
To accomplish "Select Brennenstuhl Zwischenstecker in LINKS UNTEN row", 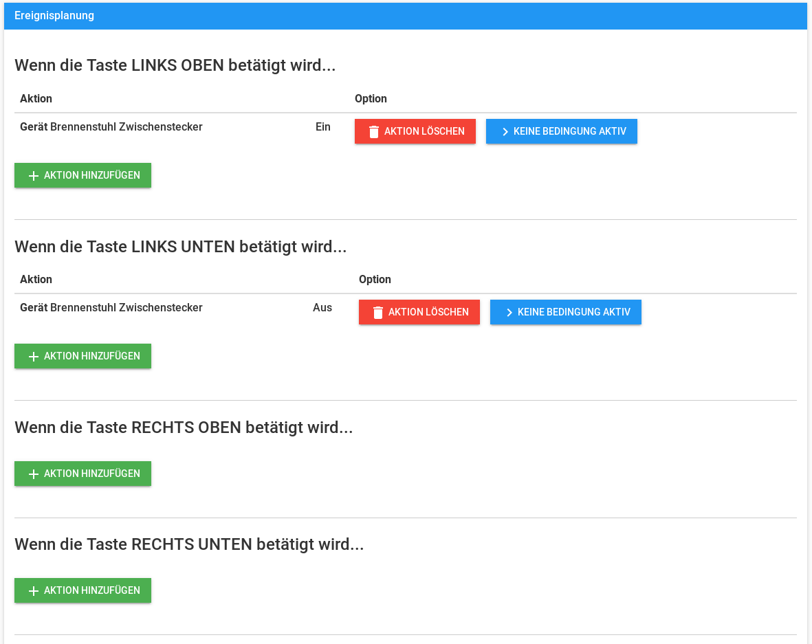I will click(x=126, y=308).
